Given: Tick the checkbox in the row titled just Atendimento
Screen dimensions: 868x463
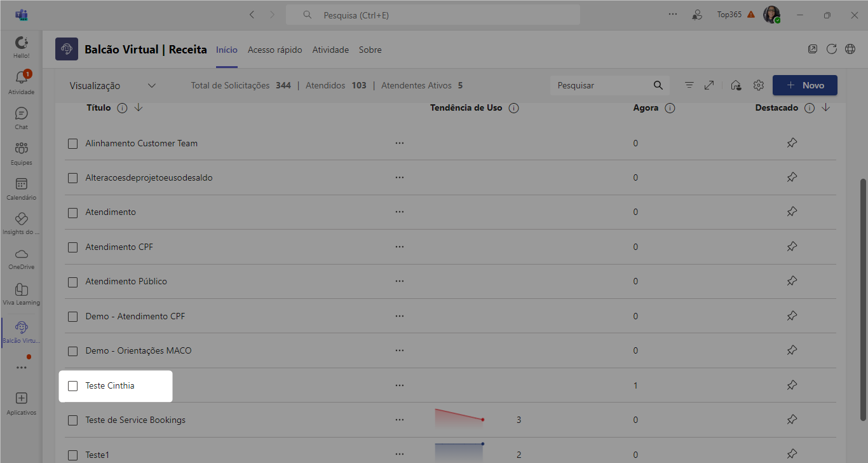Looking at the screenshot, I should [73, 212].
